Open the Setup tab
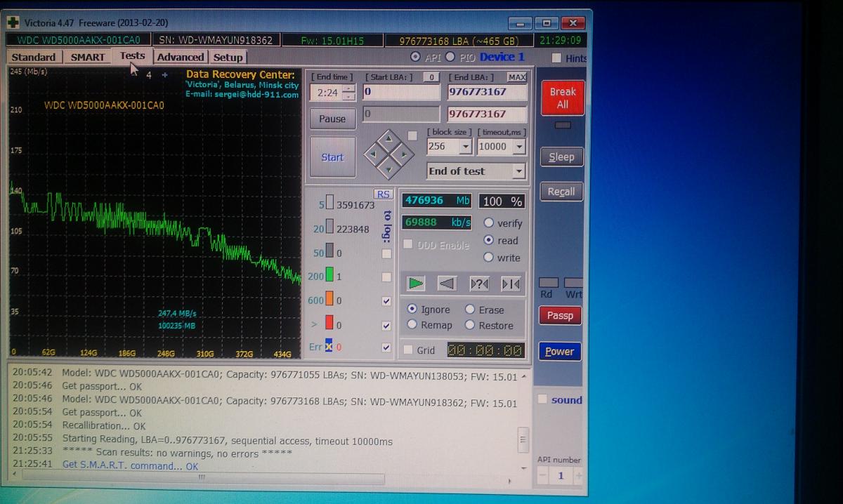The image size is (843, 504). [x=228, y=58]
